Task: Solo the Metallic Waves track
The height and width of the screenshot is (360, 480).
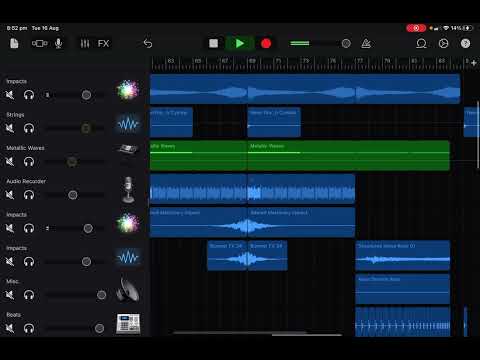Action: 29,162
